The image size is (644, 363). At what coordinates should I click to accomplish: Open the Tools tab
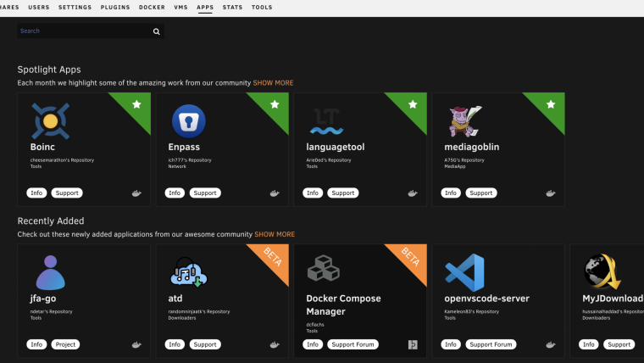tap(262, 8)
